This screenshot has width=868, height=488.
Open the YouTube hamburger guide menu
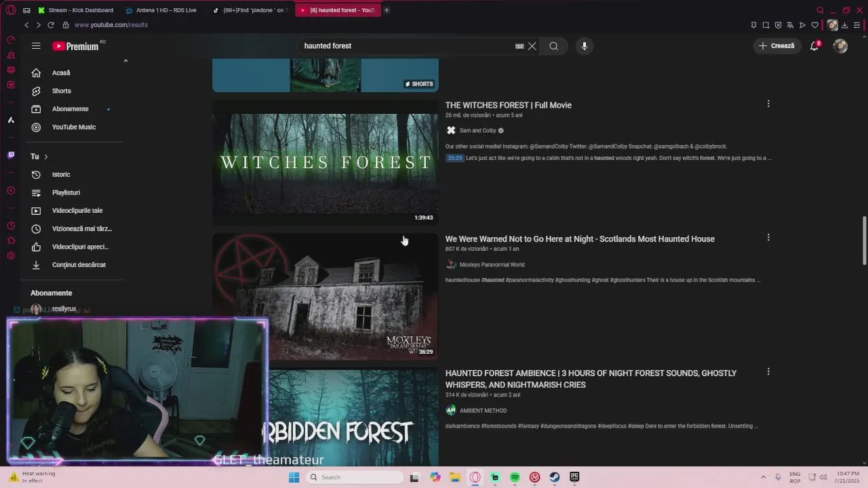(36, 46)
